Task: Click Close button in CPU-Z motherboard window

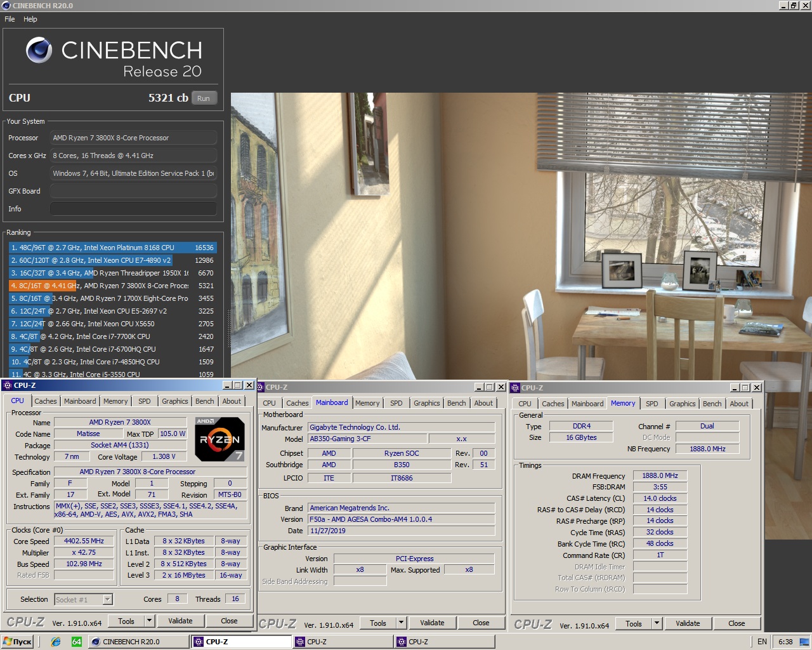Action: point(481,623)
